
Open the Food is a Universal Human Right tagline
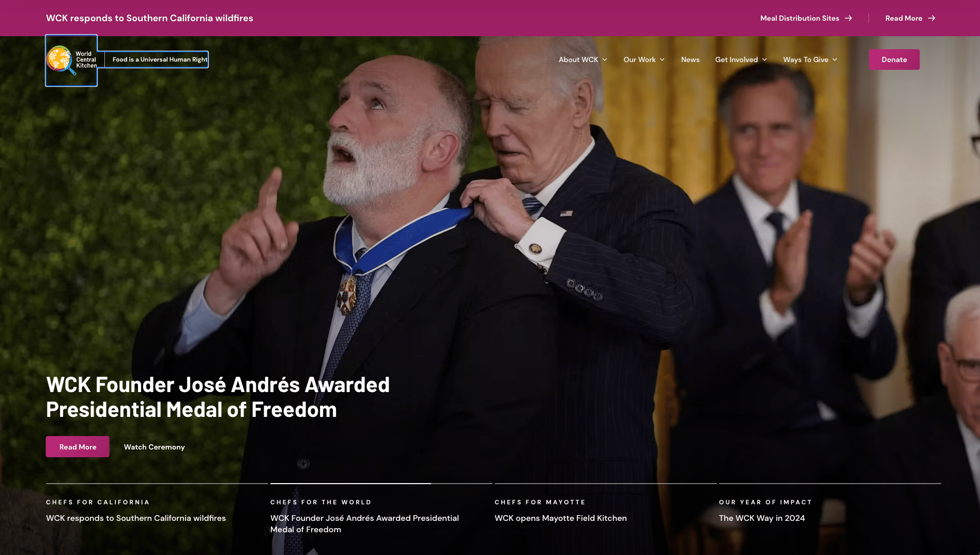point(160,59)
